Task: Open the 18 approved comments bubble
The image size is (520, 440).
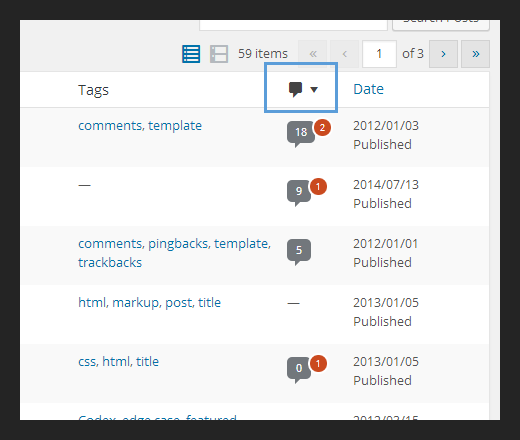Action: [301, 134]
